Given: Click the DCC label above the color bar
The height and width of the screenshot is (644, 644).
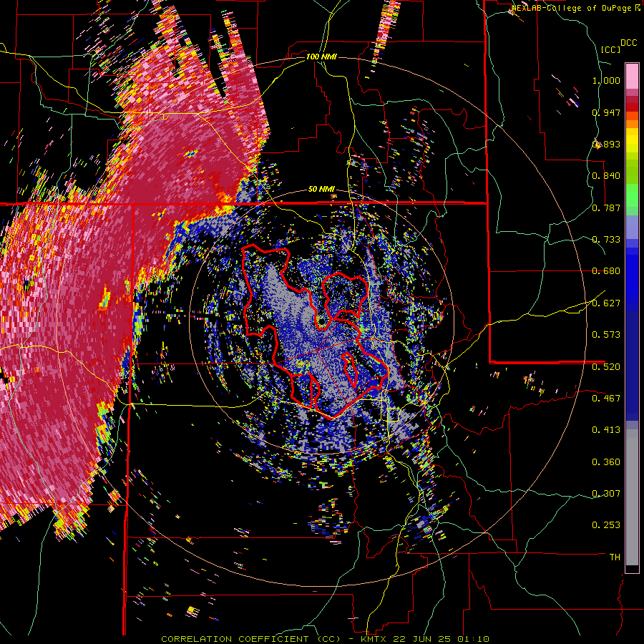Looking at the screenshot, I should coord(629,43).
